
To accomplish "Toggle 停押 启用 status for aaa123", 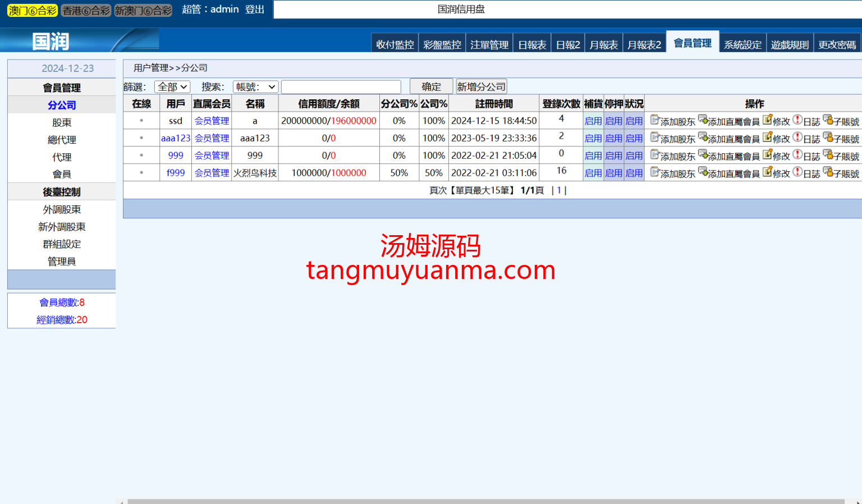I will point(613,139).
